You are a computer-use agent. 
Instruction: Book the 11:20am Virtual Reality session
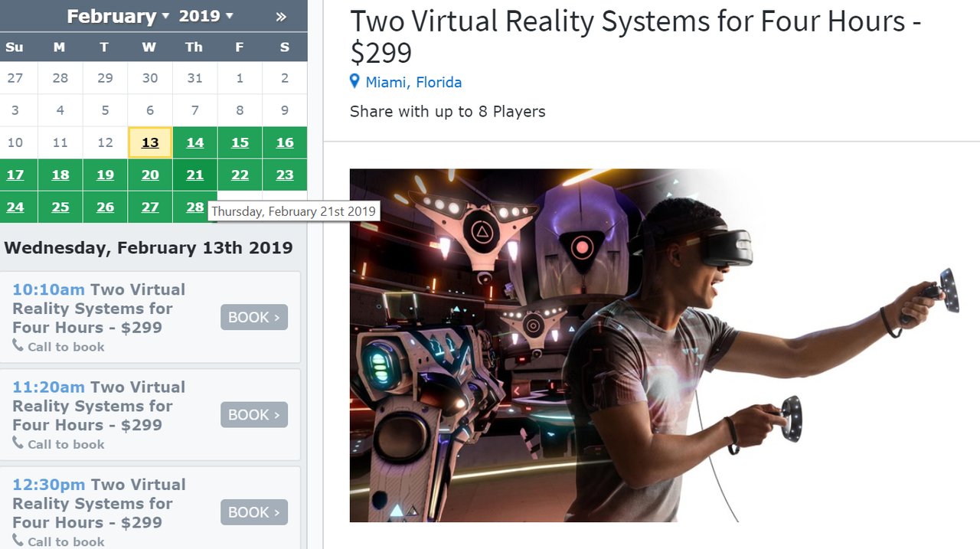click(x=254, y=414)
